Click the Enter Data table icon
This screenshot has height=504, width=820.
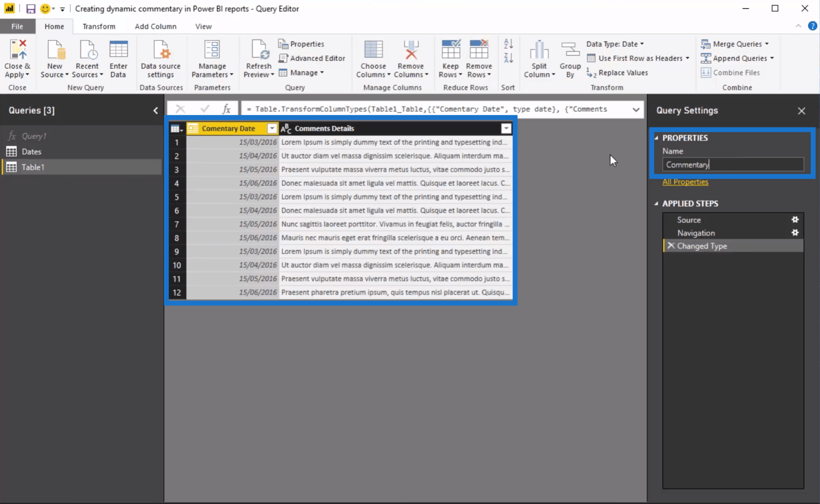tap(118, 50)
